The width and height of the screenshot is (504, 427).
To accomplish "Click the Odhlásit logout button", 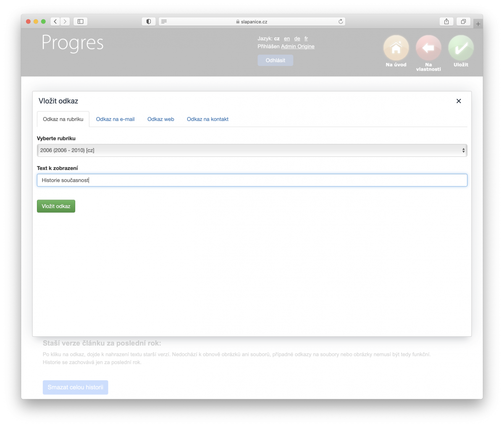I will click(x=276, y=60).
